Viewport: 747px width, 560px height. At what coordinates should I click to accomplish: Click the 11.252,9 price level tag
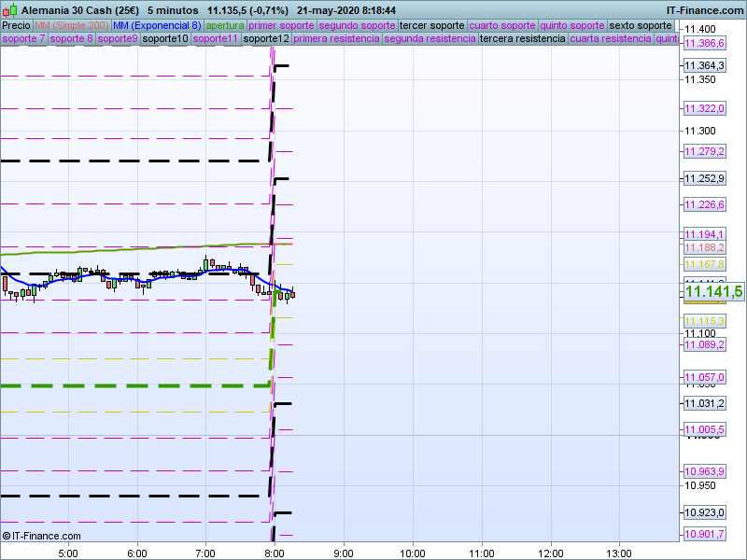tap(704, 178)
